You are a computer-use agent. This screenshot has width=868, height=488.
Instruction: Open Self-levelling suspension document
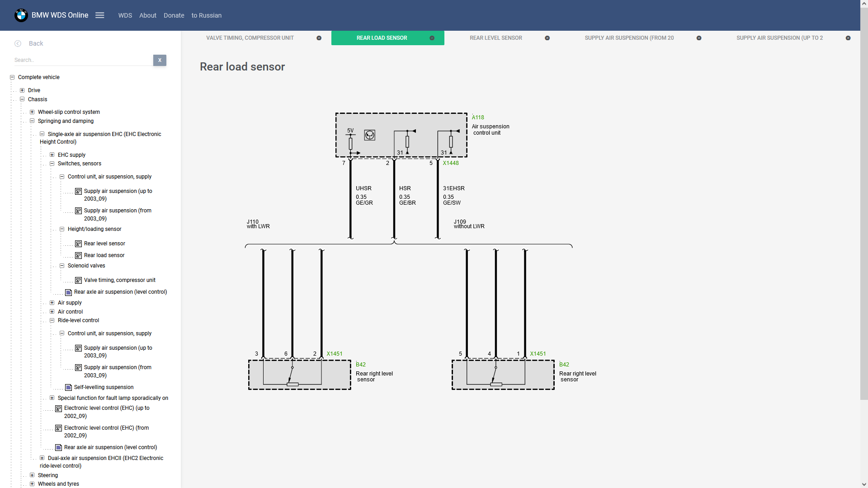104,387
